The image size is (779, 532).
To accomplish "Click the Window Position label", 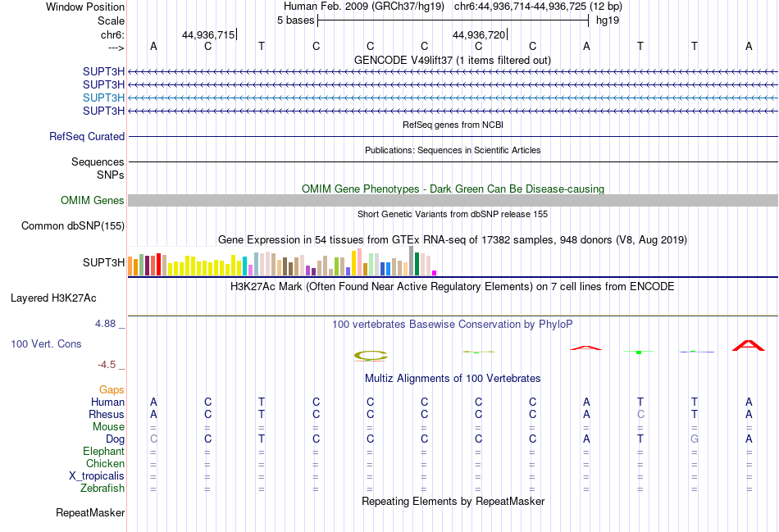I will pyautogui.click(x=85, y=7).
